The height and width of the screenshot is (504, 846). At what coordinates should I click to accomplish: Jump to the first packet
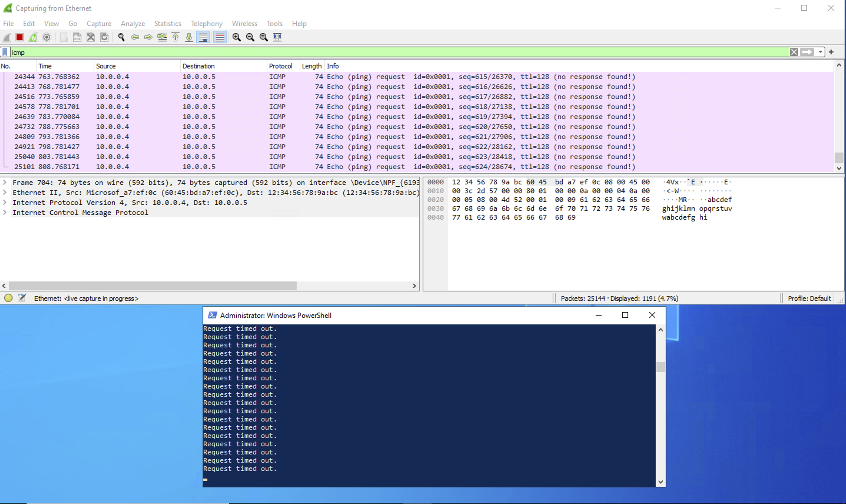pyautogui.click(x=175, y=37)
